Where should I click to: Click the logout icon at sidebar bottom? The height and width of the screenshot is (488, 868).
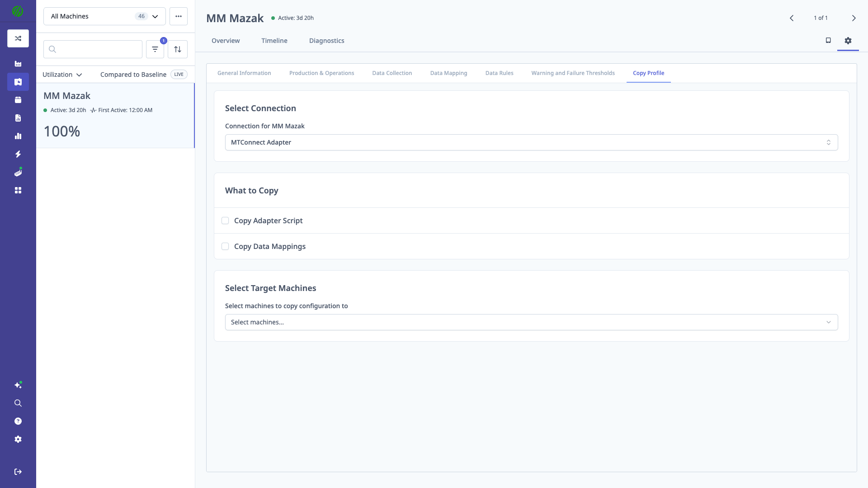point(18,472)
